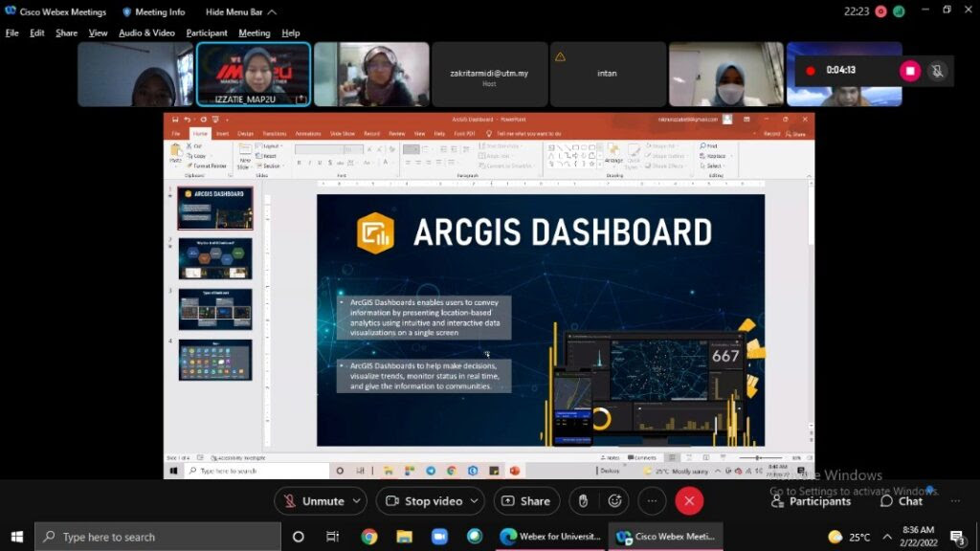Open the Participant menu
The width and height of the screenshot is (980, 551).
(x=207, y=33)
